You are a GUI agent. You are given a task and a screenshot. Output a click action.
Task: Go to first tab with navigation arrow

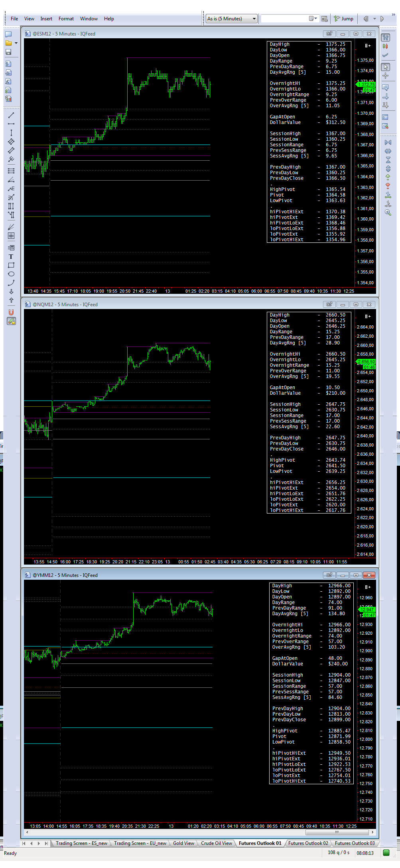point(24,843)
